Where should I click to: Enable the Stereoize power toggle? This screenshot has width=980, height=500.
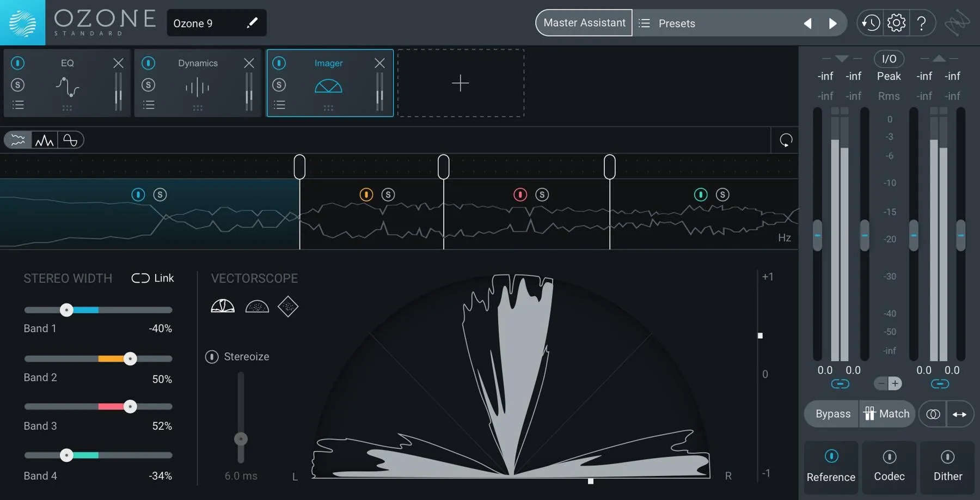(212, 357)
